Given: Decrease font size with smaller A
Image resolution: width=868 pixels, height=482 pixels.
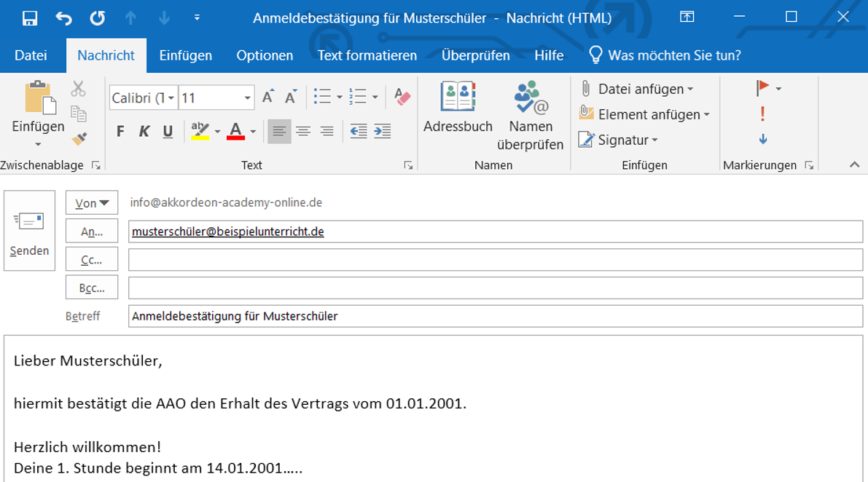Looking at the screenshot, I should click(291, 97).
